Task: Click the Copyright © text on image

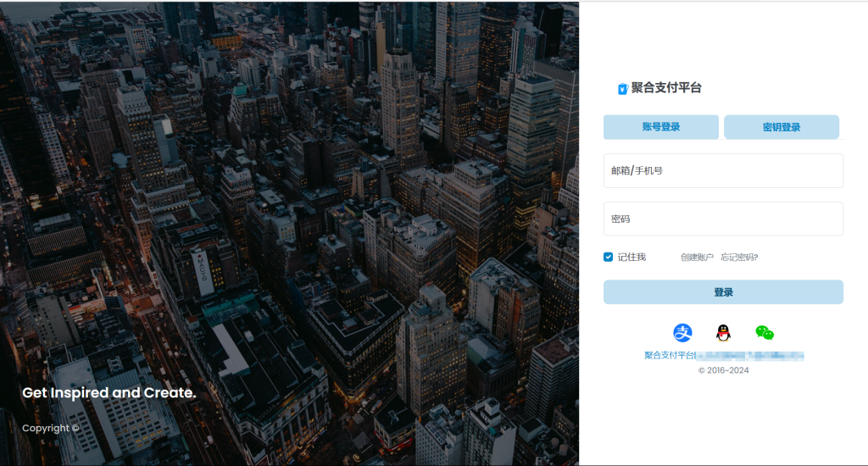Action: click(50, 428)
